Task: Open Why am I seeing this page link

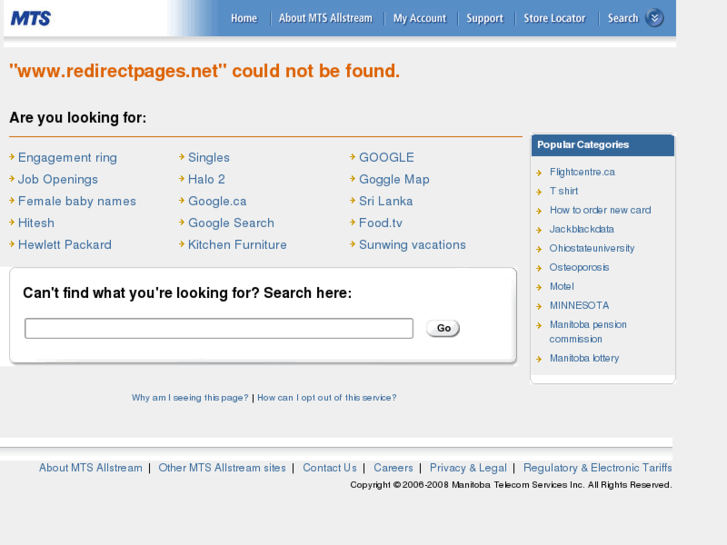Action: coord(190,398)
